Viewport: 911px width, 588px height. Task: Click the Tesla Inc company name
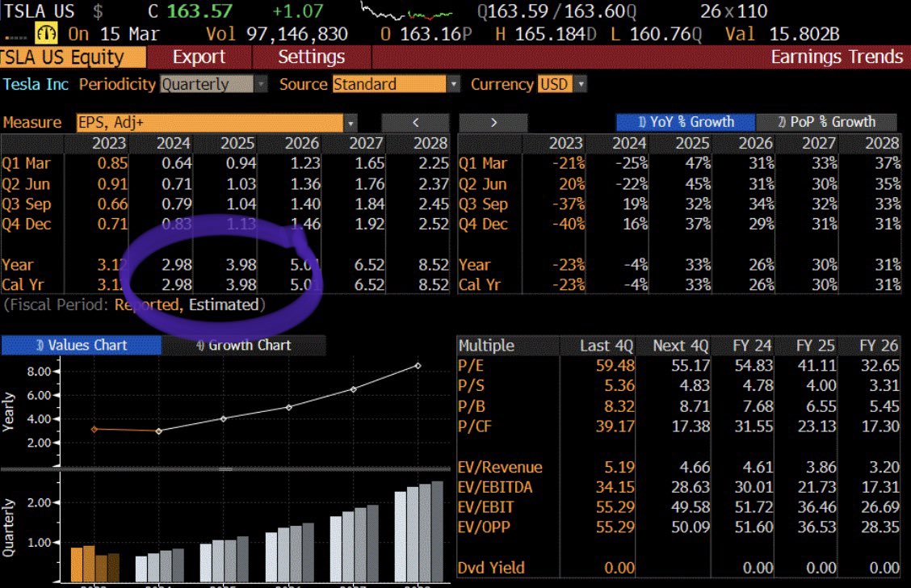(36, 84)
